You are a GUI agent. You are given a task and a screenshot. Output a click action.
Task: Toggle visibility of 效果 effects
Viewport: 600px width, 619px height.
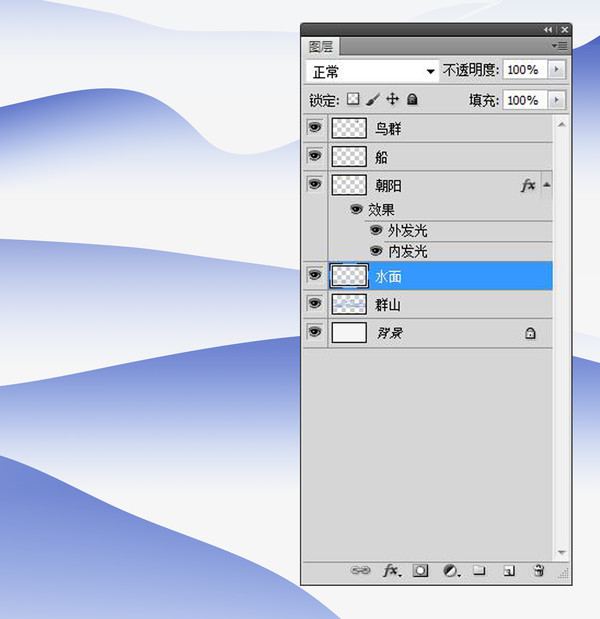pos(356,209)
